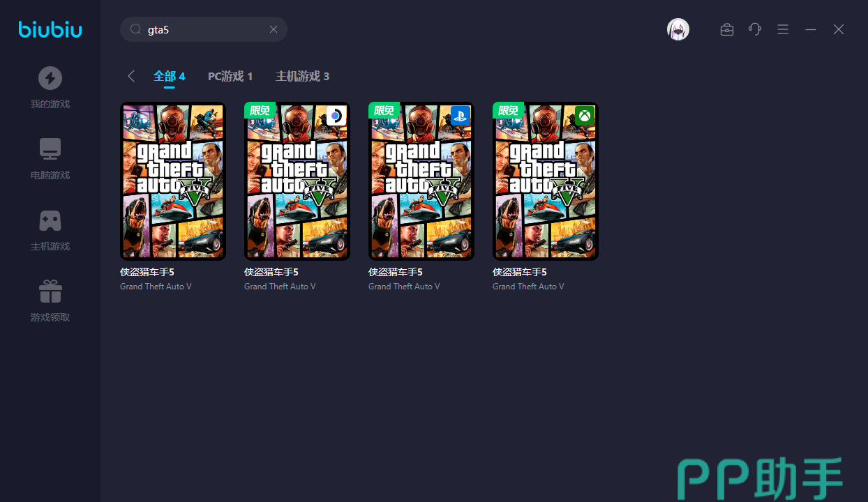Viewport: 868px width, 502px height.
Task: Click the biubiu logo
Action: point(50,29)
